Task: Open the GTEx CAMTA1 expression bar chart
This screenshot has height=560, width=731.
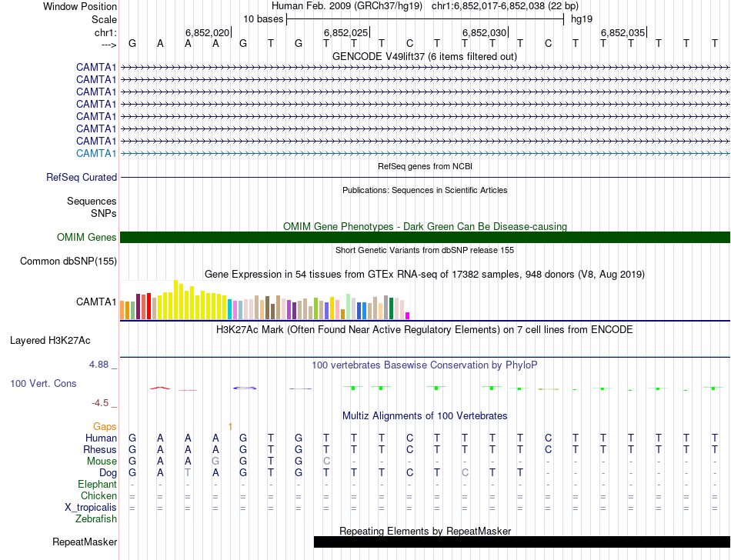Action: pyautogui.click(x=265, y=307)
